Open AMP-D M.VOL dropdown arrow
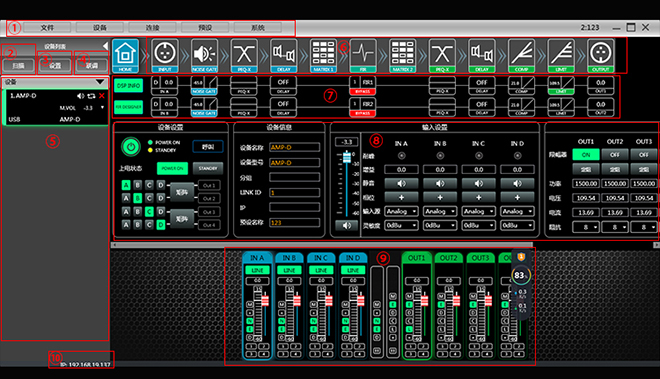Image resolution: width=660 pixels, height=379 pixels. 102,108
